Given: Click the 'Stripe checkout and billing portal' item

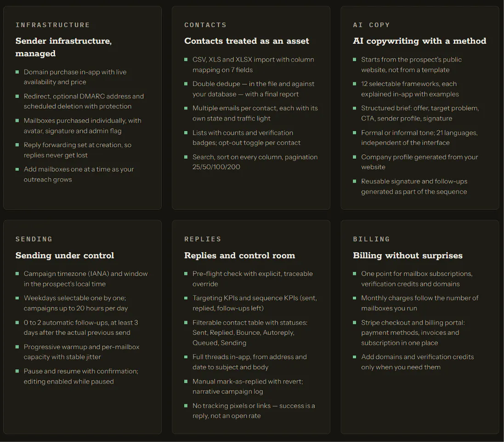Looking at the screenshot, I should coord(413,333).
